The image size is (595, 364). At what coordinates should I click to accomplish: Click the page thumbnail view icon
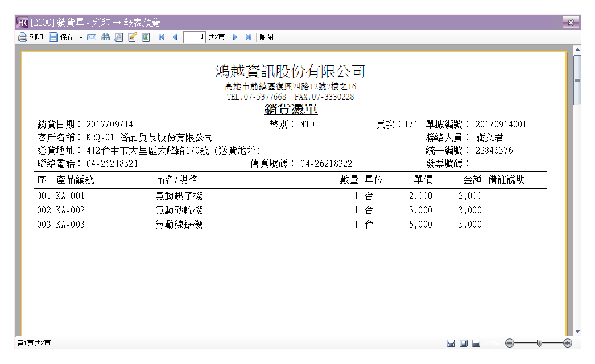point(146,37)
